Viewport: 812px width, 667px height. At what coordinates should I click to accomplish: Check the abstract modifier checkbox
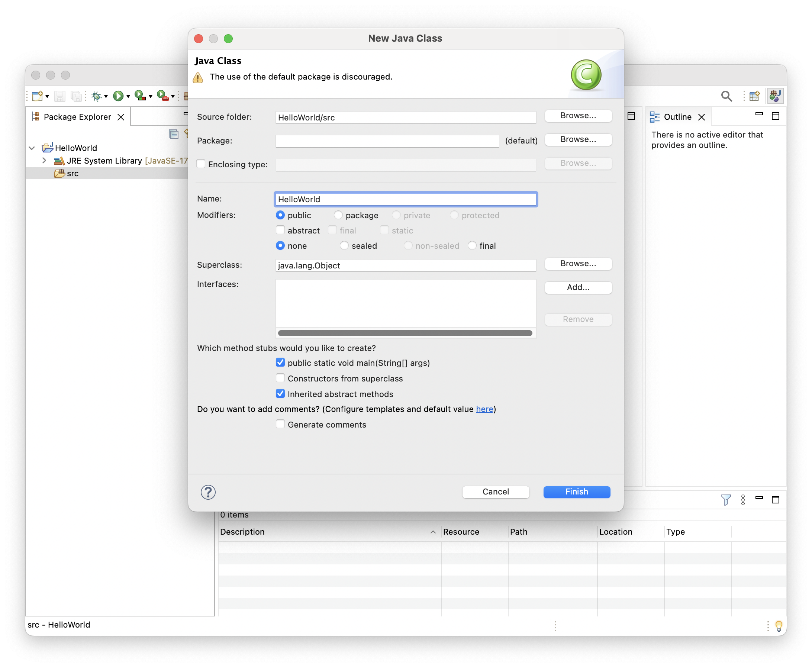coord(280,230)
